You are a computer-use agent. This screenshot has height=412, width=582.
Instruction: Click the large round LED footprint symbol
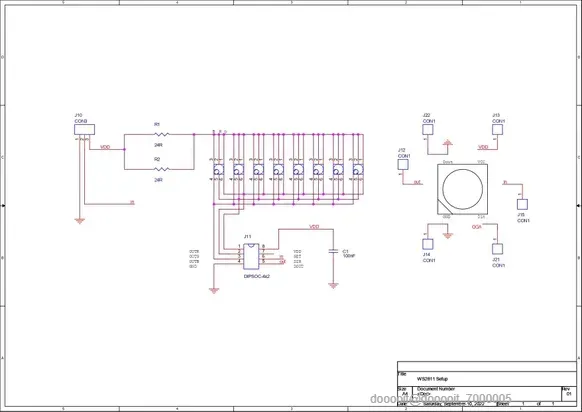[462, 189]
